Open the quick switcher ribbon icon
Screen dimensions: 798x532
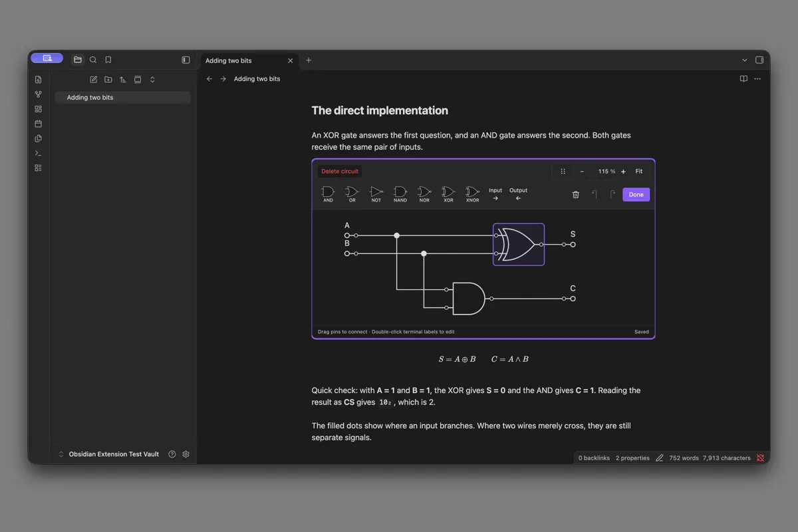pos(38,80)
